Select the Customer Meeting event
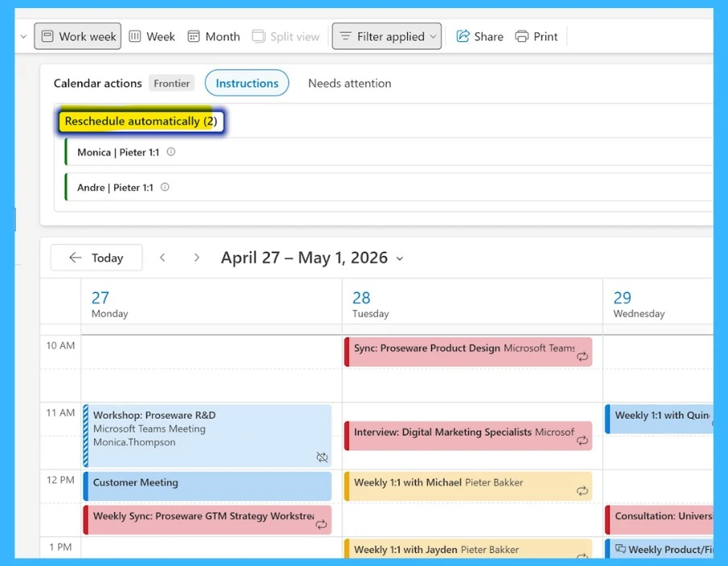This screenshot has width=728, height=566. tap(208, 485)
